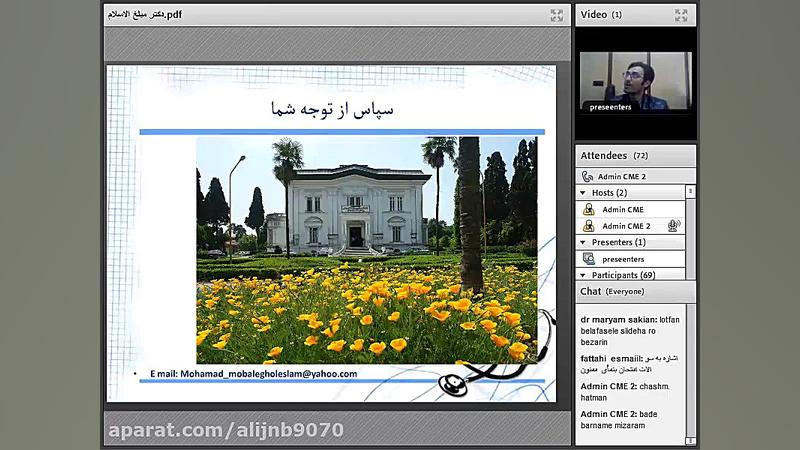Screen dimensions: 800x450
Task: Click the presenter icon next to preseenters
Action: pos(589,259)
